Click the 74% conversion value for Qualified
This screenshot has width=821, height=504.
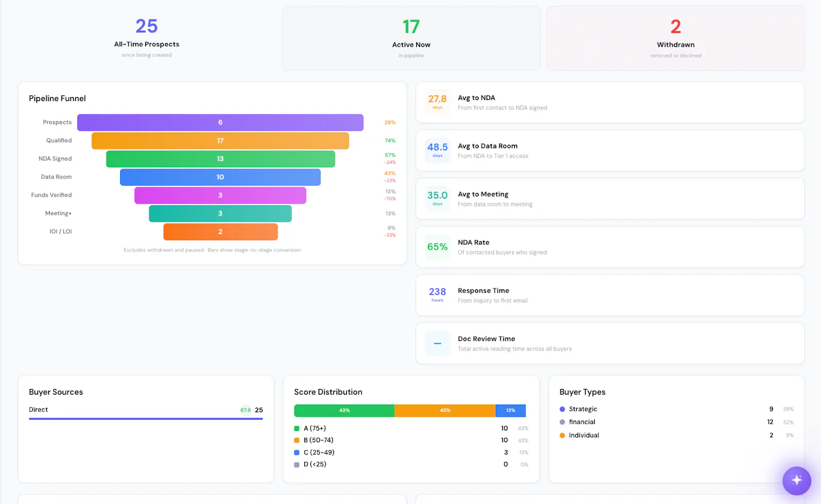point(390,141)
